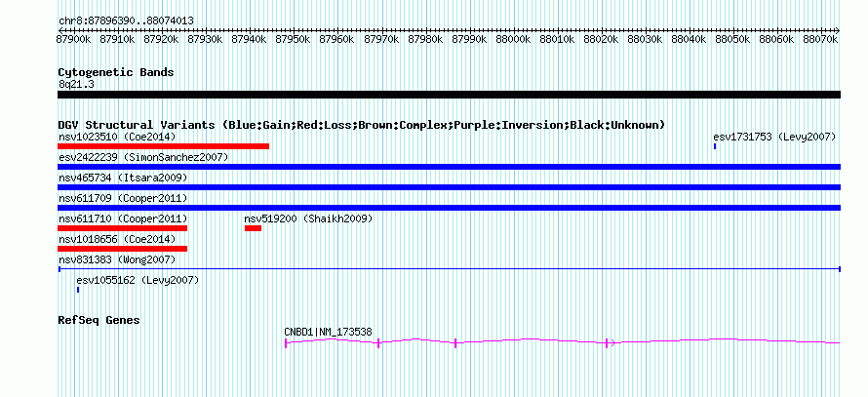Open the nsv1023510 (Coe2014) label

[x=117, y=137]
